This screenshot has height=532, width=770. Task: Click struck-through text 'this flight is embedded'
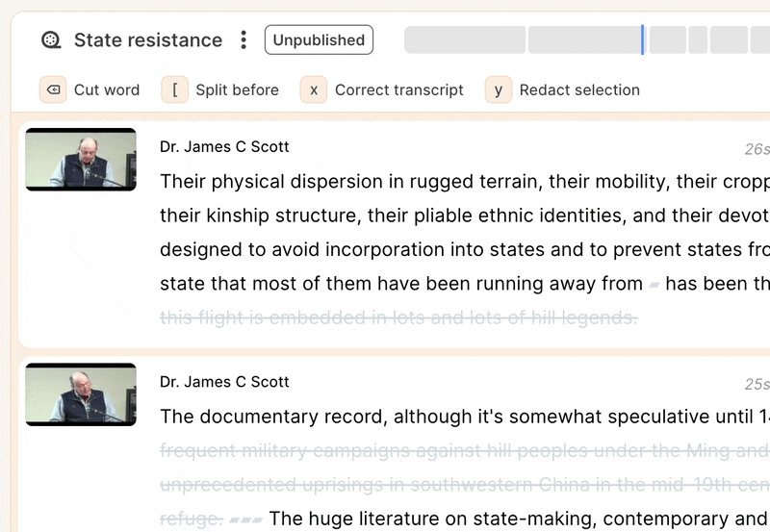pos(263,317)
